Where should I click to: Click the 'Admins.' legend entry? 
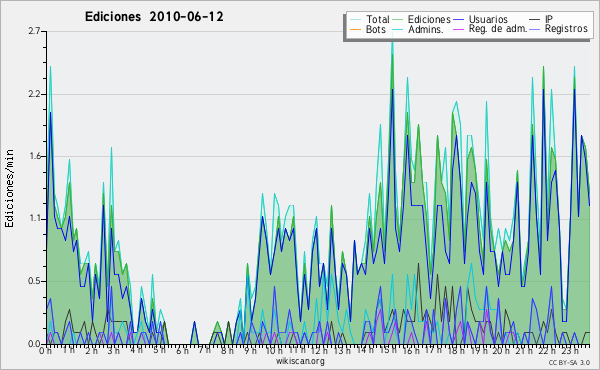(x=426, y=29)
